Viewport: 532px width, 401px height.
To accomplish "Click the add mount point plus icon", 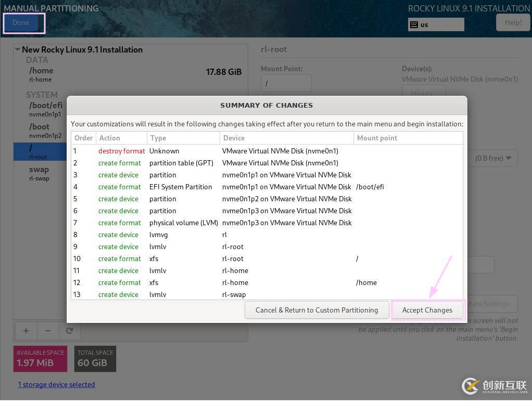I will pyautogui.click(x=26, y=331).
